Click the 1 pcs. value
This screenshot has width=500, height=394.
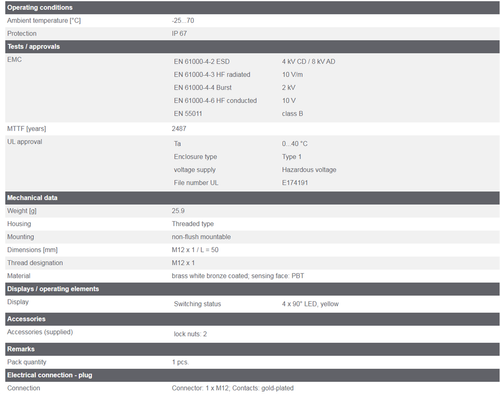[180, 362]
